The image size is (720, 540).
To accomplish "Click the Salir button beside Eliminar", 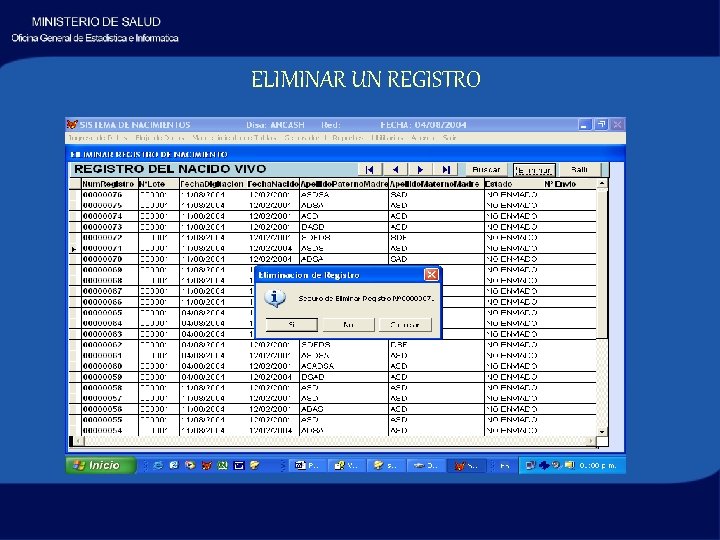I will coord(579,169).
